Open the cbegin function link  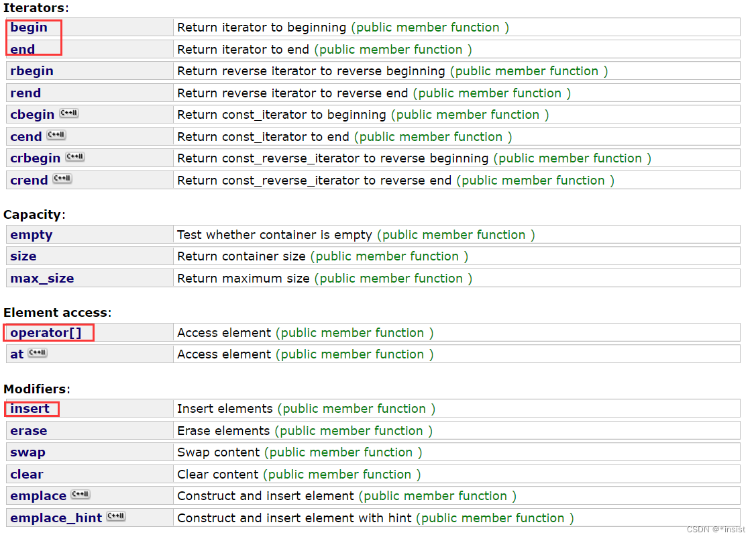(x=32, y=115)
